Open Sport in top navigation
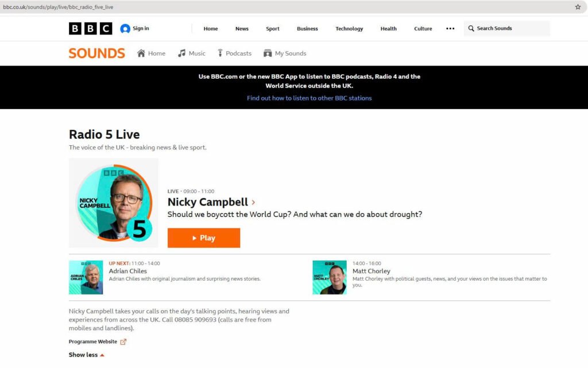This screenshot has width=588, height=368. [273, 29]
